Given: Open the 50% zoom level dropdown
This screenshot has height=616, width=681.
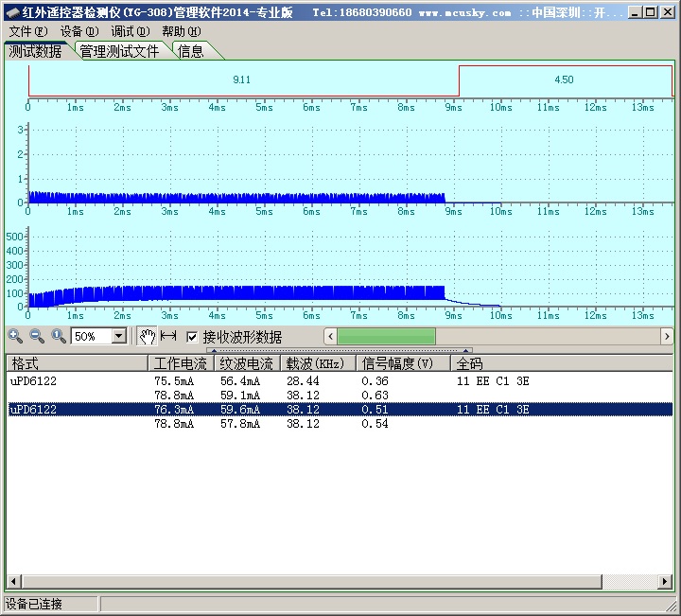Looking at the screenshot, I should pos(118,336).
